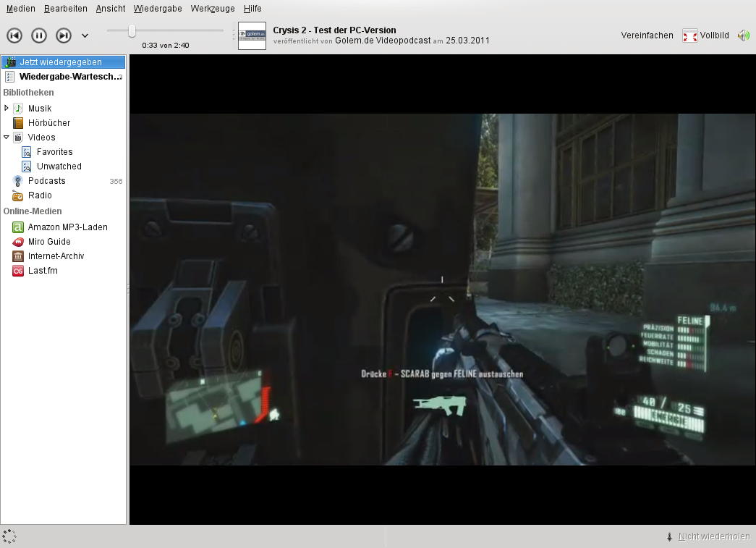Click the 0:33 von 2:40 time label
The image size is (756, 548).
point(166,46)
